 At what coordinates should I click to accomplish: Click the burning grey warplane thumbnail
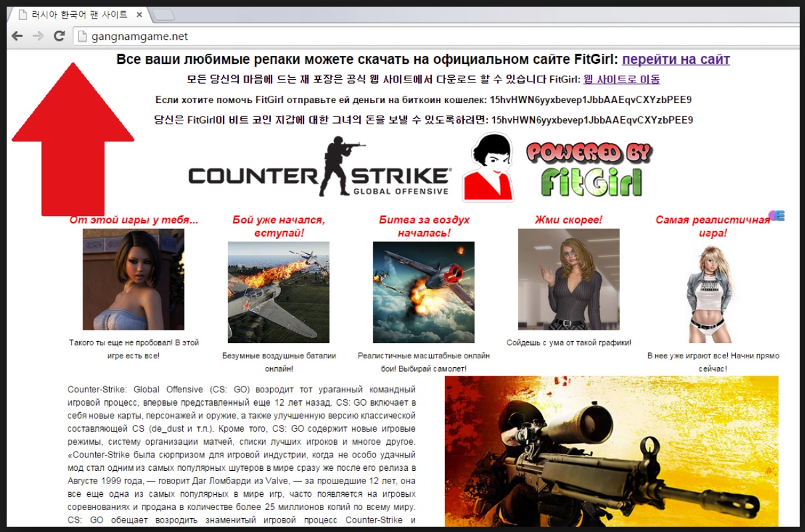[x=279, y=292]
